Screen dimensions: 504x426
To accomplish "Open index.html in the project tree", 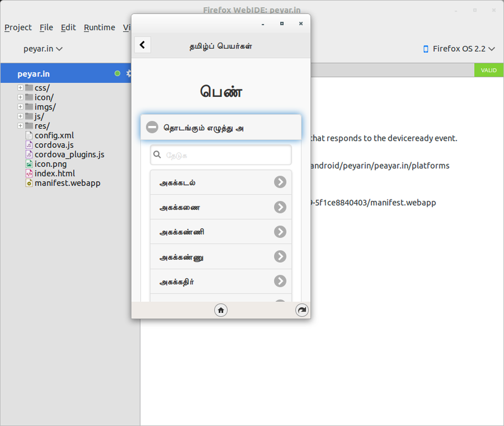I will pos(54,173).
